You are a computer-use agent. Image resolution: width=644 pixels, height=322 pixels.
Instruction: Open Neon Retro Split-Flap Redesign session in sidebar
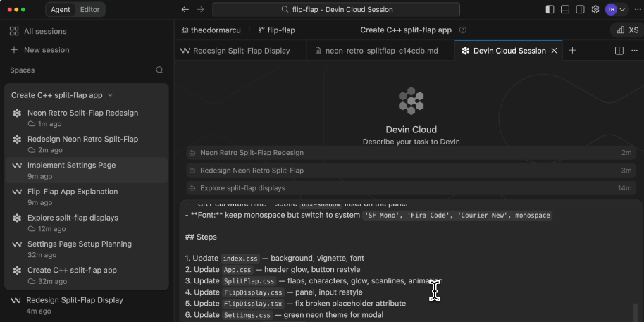pos(87,118)
